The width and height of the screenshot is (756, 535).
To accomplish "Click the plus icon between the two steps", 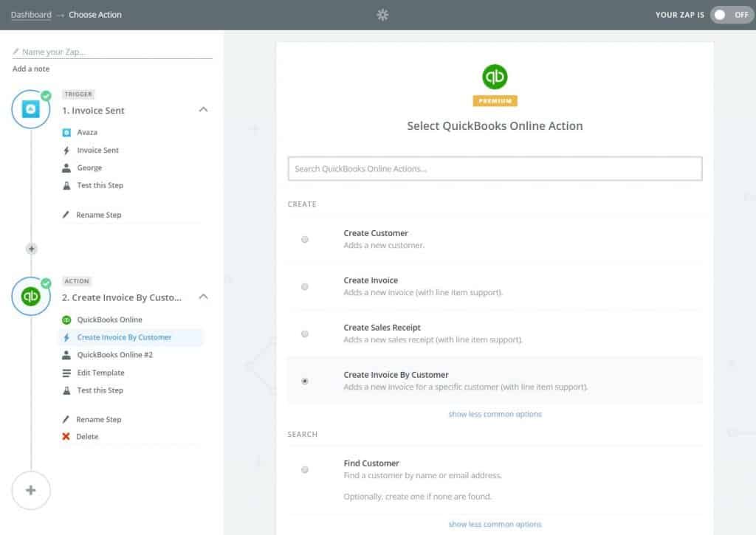I will (x=31, y=249).
